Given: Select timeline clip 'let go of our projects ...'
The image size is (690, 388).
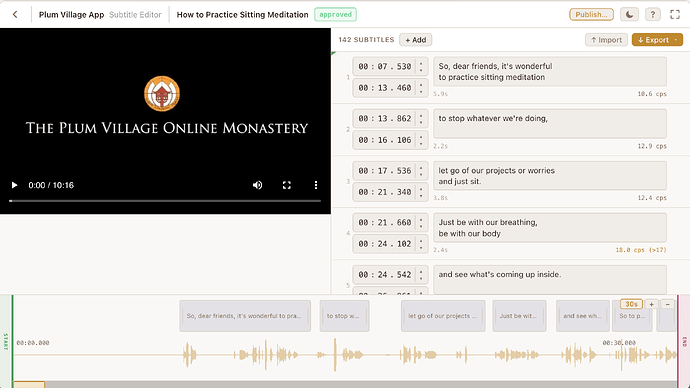Looking at the screenshot, I should pyautogui.click(x=443, y=316).
